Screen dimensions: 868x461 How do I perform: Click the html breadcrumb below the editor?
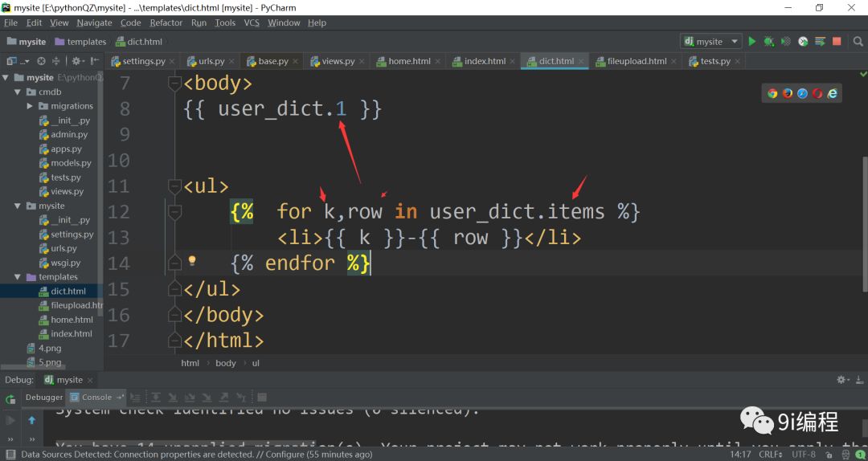(x=190, y=363)
